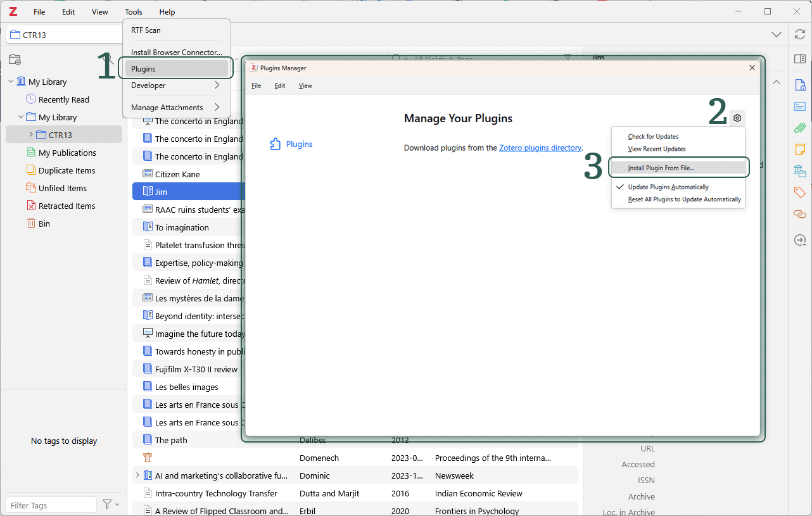Image resolution: width=812 pixels, height=516 pixels.
Task: Select the Citizen Kane item
Action: point(187,174)
